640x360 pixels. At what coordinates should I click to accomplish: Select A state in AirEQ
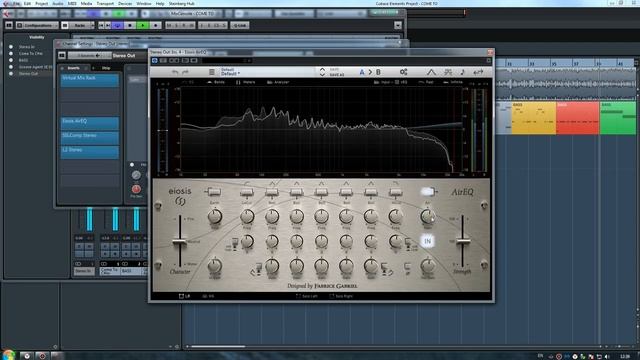click(362, 72)
